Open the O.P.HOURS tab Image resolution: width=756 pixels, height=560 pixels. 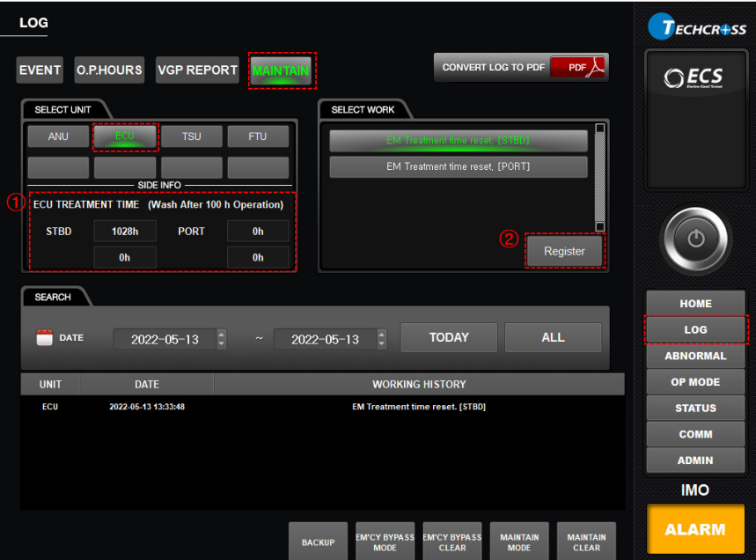pyautogui.click(x=109, y=70)
